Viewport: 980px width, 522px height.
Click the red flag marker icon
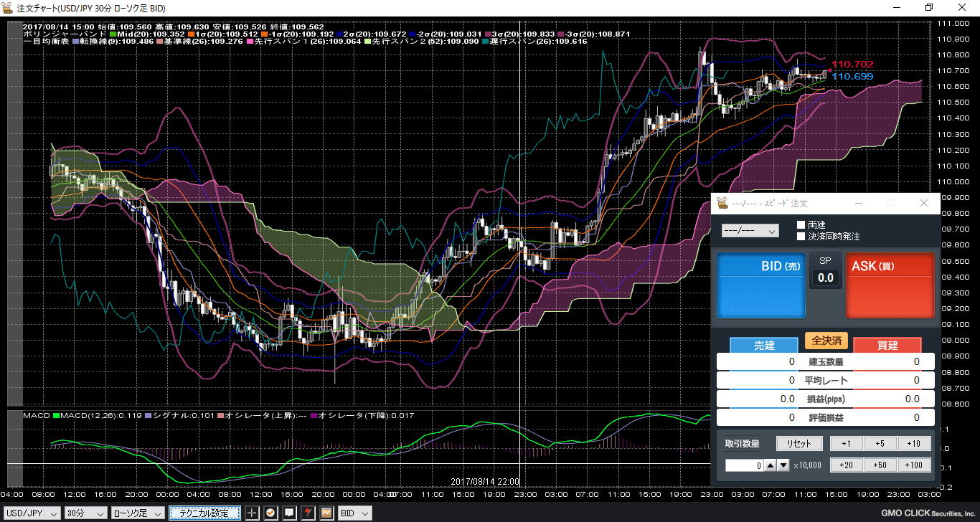point(308,513)
